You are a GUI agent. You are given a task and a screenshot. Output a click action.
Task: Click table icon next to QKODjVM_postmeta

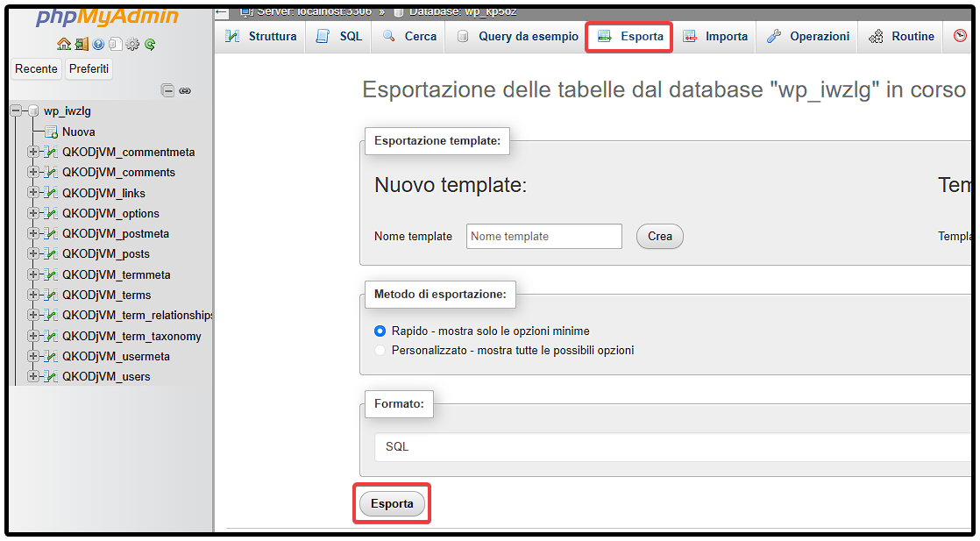tap(51, 233)
